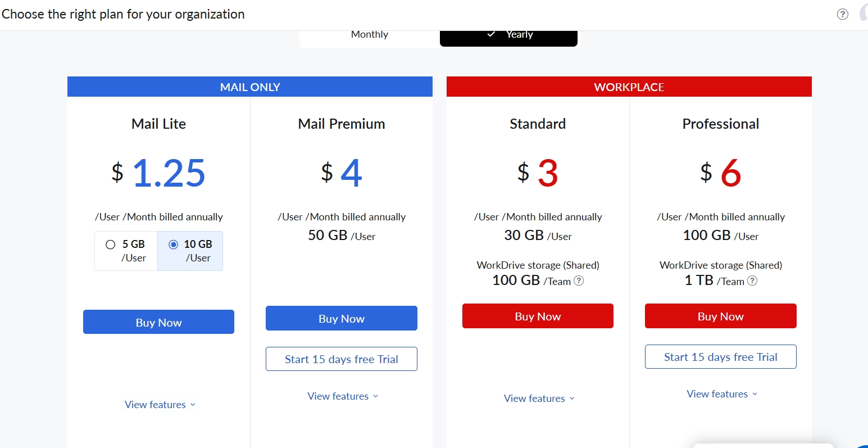The image size is (868, 448).
Task: Click the MAIL ONLY header tab
Action: (250, 87)
